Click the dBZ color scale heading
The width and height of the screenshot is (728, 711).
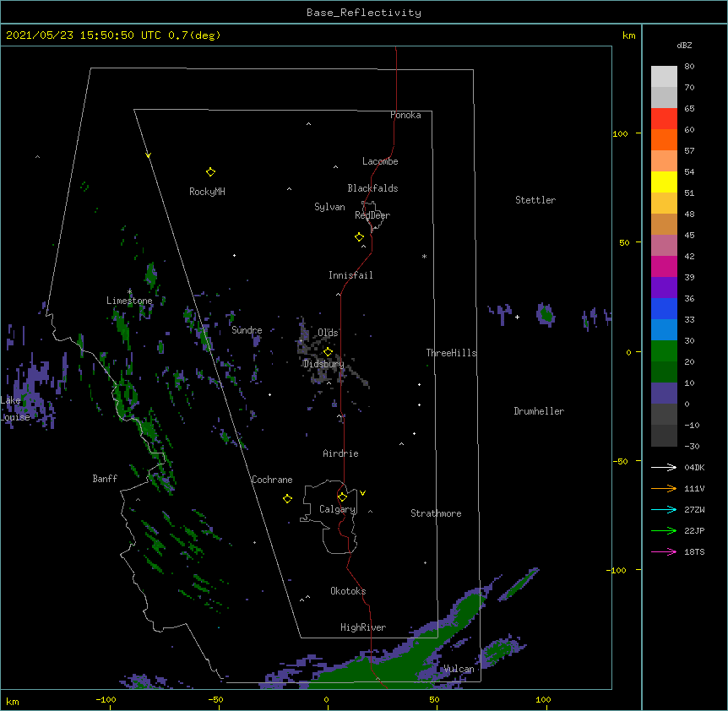pyautogui.click(x=684, y=45)
